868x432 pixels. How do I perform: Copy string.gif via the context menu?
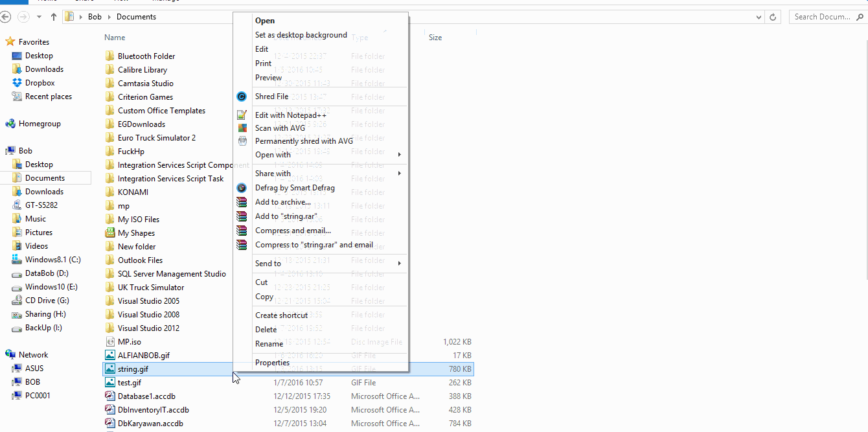point(264,296)
